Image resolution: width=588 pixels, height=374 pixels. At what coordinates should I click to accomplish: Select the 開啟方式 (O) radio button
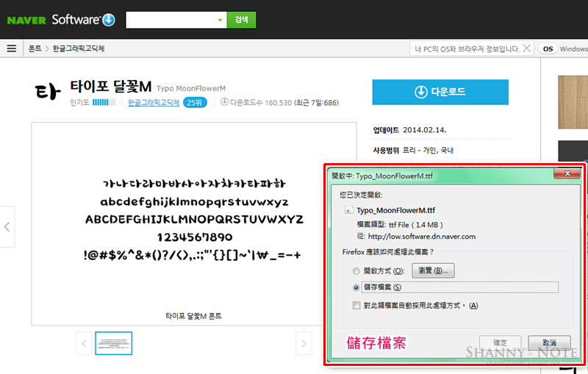pyautogui.click(x=356, y=271)
